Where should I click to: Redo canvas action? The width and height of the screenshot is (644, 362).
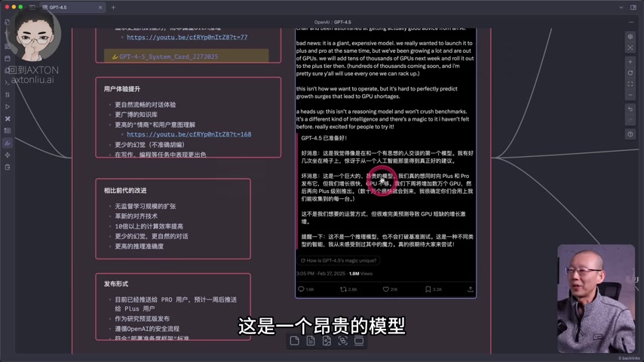630,121
